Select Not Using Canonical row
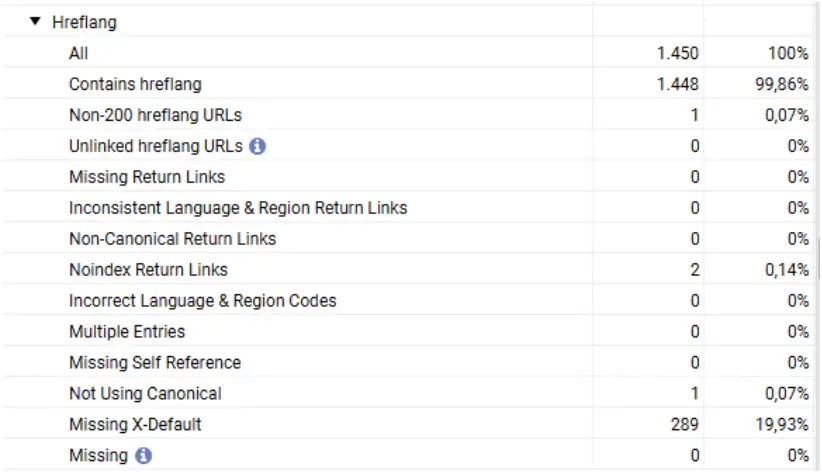Viewport: 822px width, 472px height. [145, 393]
